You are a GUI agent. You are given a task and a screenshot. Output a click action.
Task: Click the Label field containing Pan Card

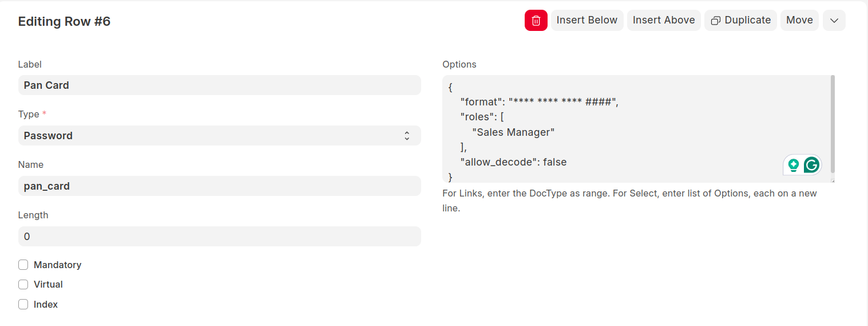(x=219, y=85)
